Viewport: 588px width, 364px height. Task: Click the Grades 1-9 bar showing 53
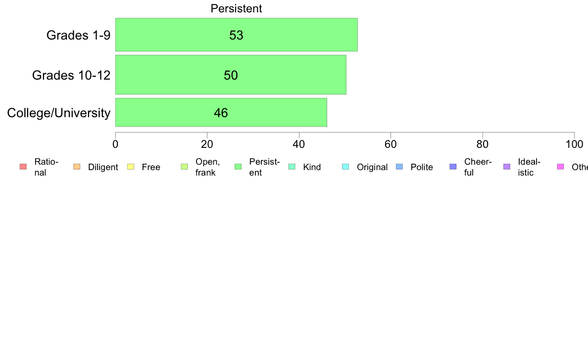(236, 35)
